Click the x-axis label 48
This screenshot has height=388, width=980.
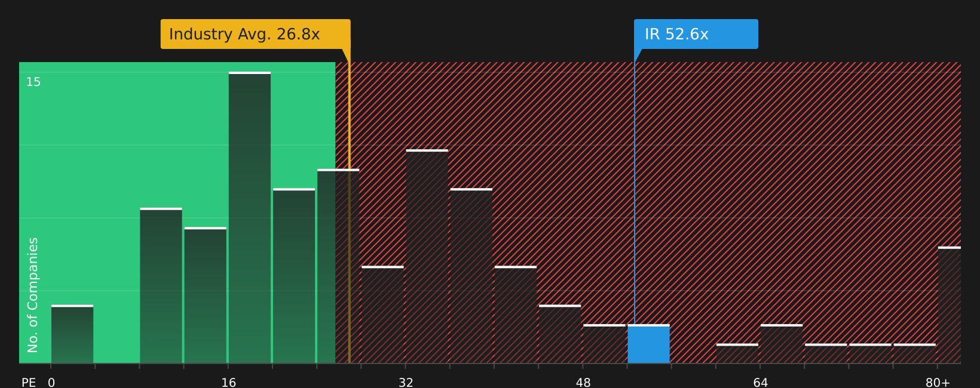583,382
